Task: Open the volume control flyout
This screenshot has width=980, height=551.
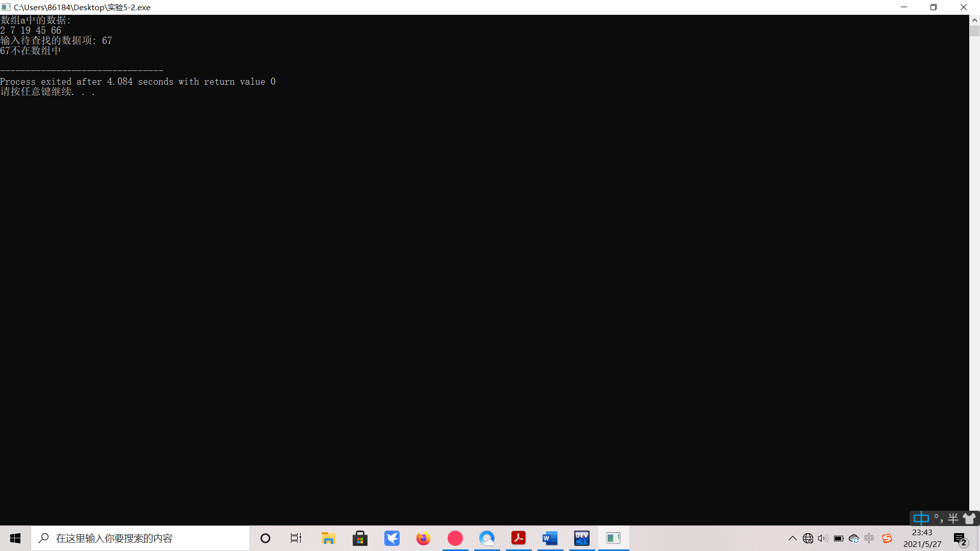Action: [823, 538]
